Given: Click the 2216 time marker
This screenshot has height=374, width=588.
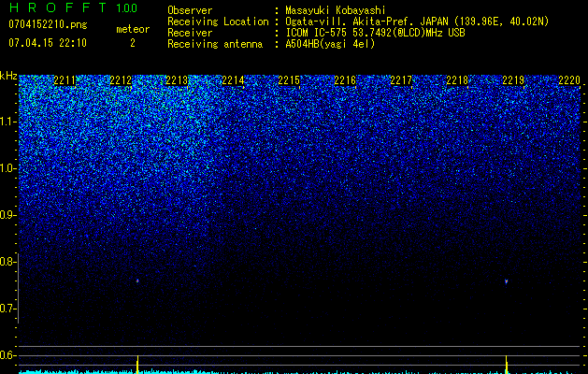Looking at the screenshot, I should 345,80.
